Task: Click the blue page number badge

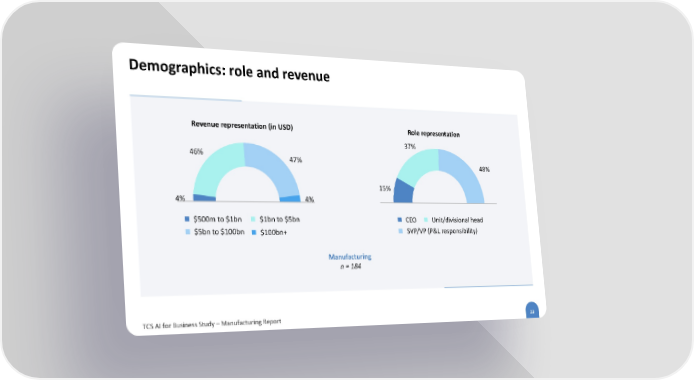Action: tap(532, 311)
